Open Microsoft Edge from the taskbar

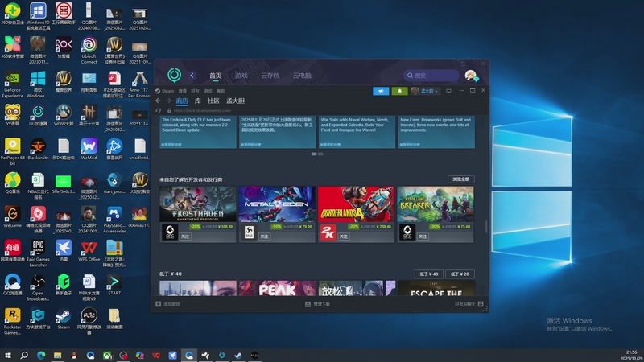(41, 355)
